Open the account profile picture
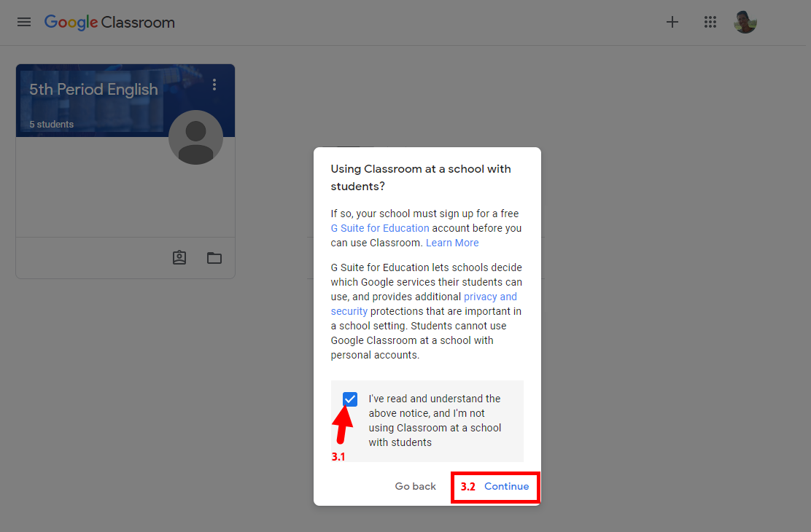 (745, 23)
